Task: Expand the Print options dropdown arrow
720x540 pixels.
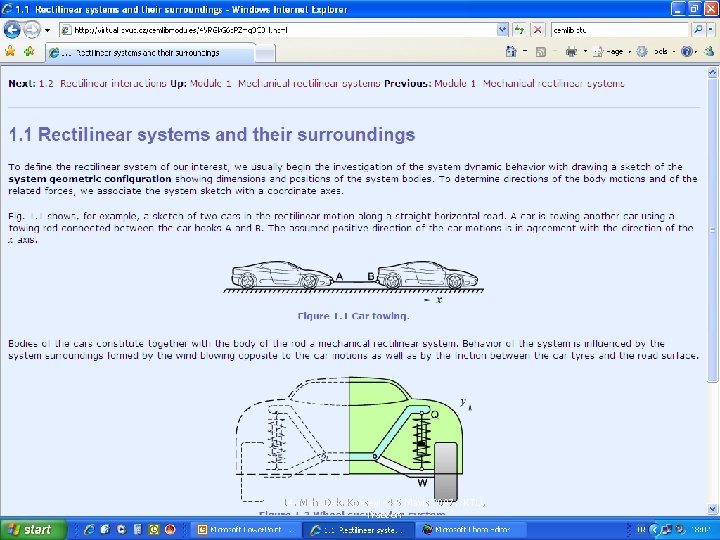Action: (585, 51)
